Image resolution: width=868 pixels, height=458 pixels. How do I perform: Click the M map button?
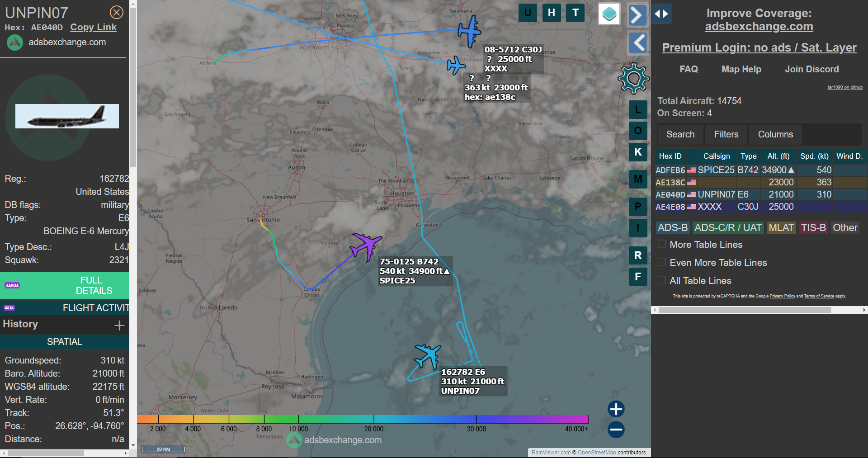click(638, 179)
